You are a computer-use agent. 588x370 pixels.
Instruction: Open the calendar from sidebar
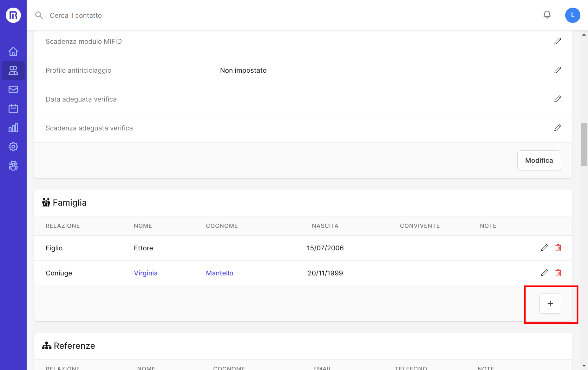coord(13,109)
